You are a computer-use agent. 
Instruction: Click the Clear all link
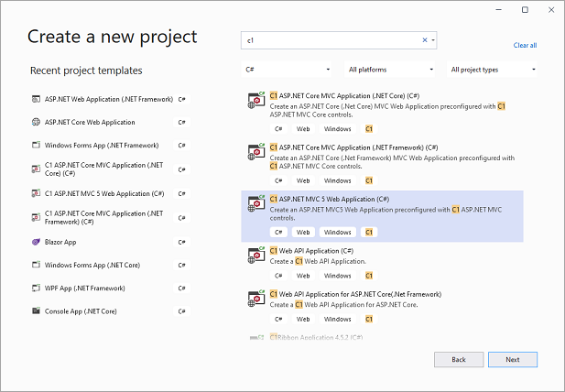point(525,45)
